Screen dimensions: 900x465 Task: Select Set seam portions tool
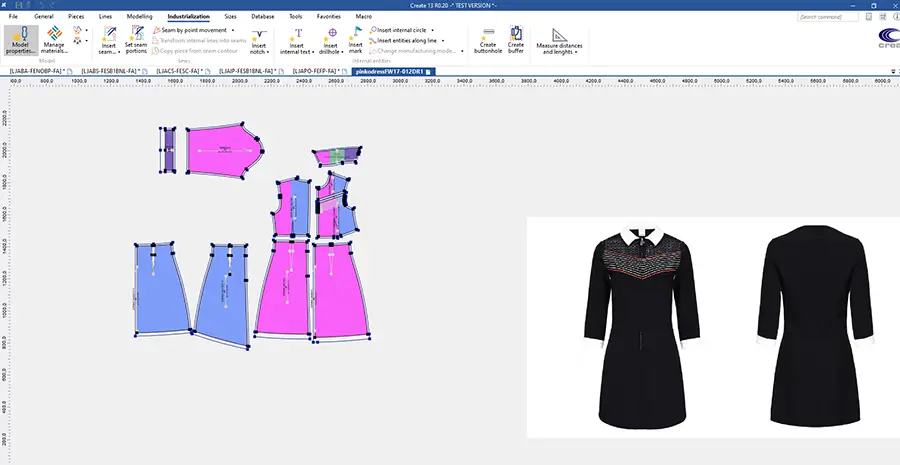[x=136, y=40]
